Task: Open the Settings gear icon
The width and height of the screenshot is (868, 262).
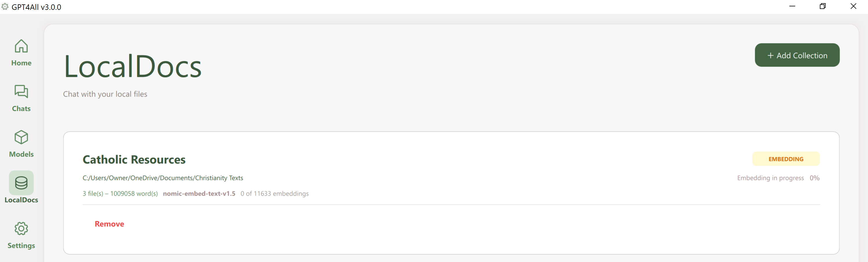Action: [21, 229]
